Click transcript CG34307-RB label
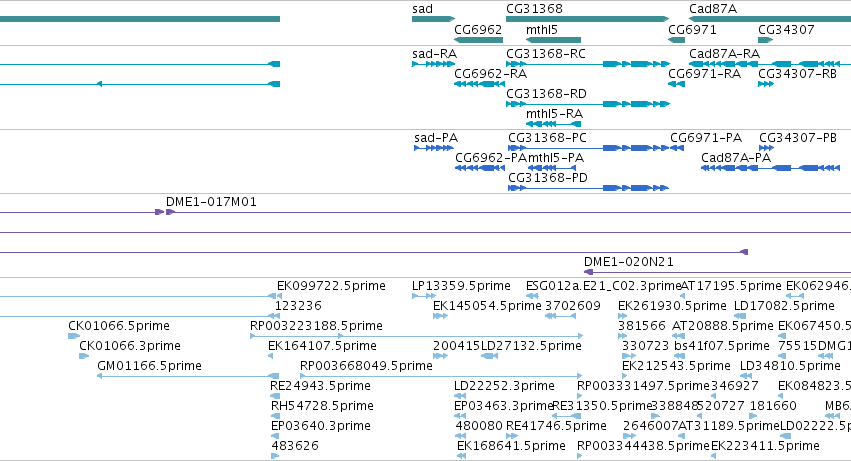Image resolution: width=851 pixels, height=461 pixels. [797, 74]
